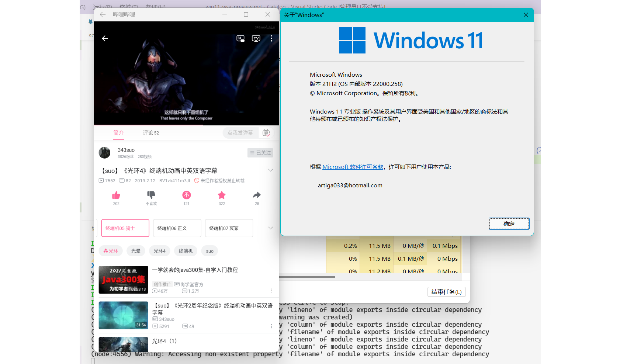Open video player more options menu
This screenshot has width=627, height=364.
point(271,38)
